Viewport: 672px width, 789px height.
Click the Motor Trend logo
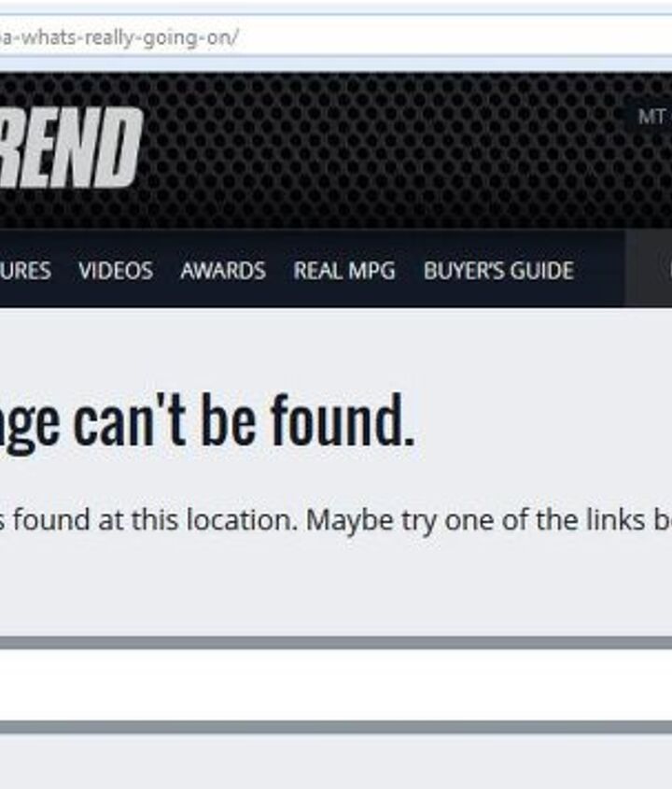[70, 147]
